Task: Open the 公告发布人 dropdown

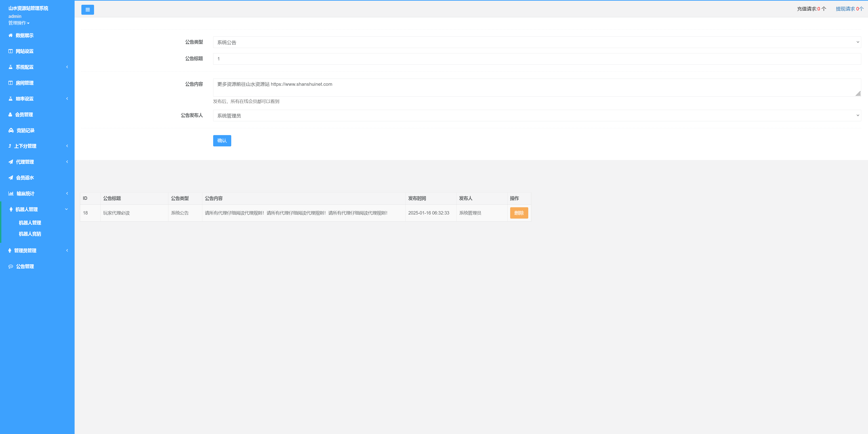Action: click(536, 115)
